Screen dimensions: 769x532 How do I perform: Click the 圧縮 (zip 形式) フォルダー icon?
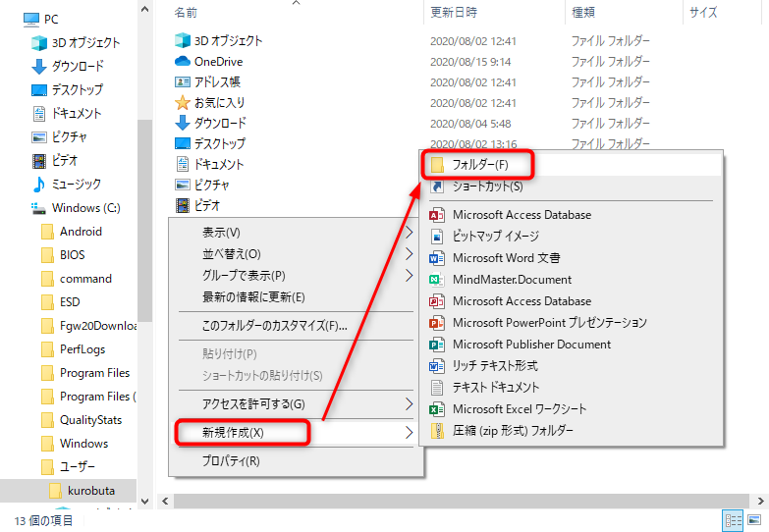pos(437,431)
